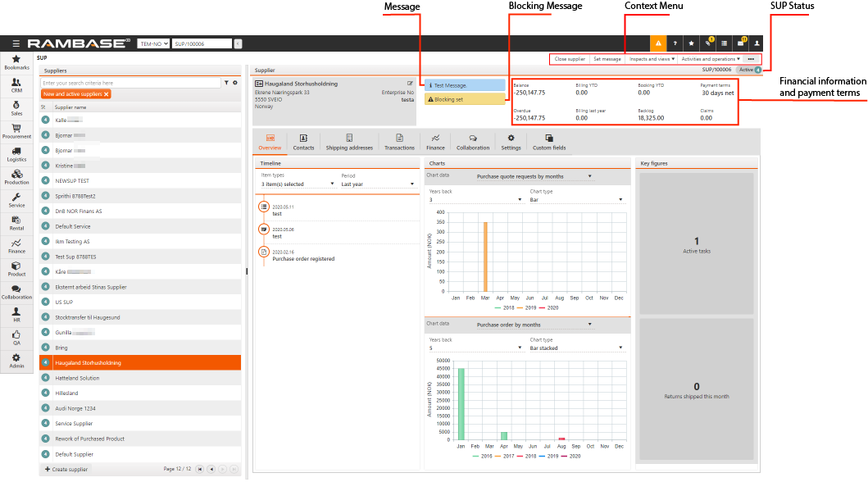Click the orange warning alert icon
The height and width of the screenshot is (482, 868).
[x=657, y=43]
